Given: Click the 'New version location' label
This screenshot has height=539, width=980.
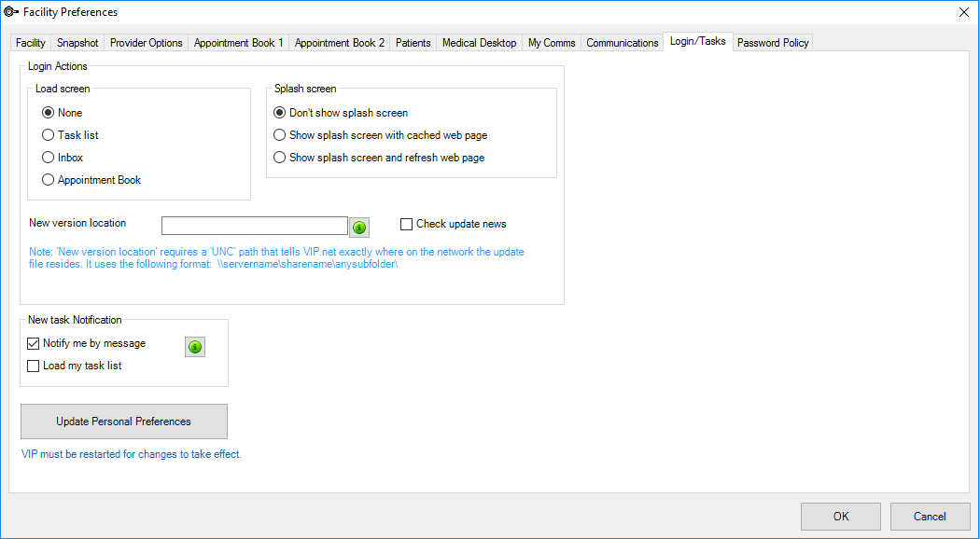Looking at the screenshot, I should point(77,223).
